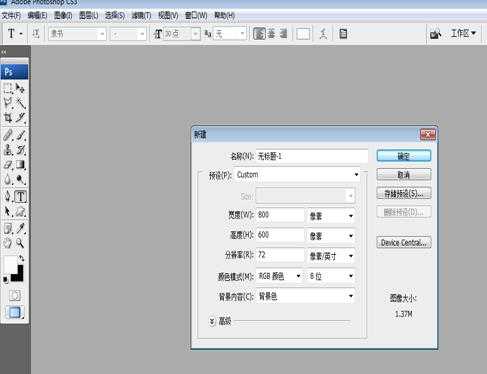Screen dimensions: 487x374
Task: Toggle Quick Mask mode
Action: click(14, 295)
